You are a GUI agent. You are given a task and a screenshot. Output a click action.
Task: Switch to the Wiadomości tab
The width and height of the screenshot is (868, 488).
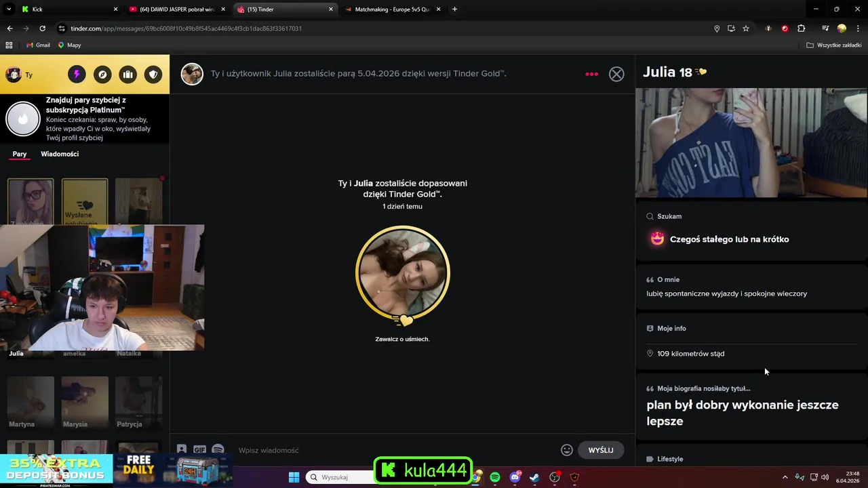[60, 154]
